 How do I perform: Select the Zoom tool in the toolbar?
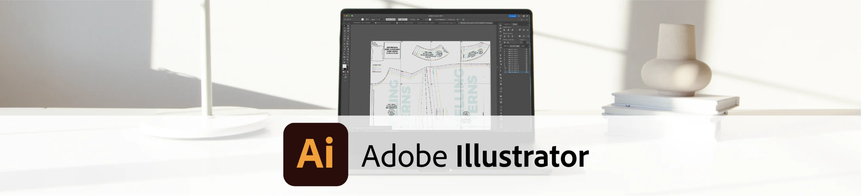tap(348, 62)
